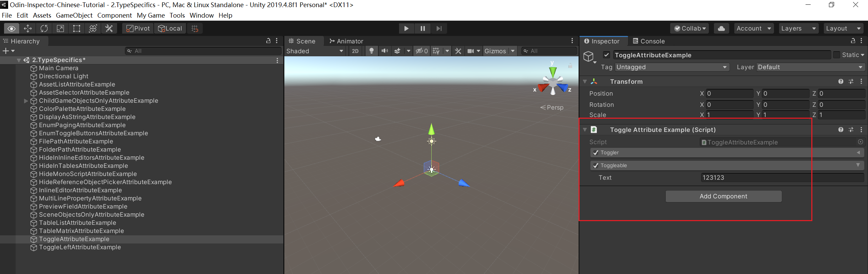Screen dimensions: 868x274
Task: Open Inspector panel options menu
Action: point(861,41)
